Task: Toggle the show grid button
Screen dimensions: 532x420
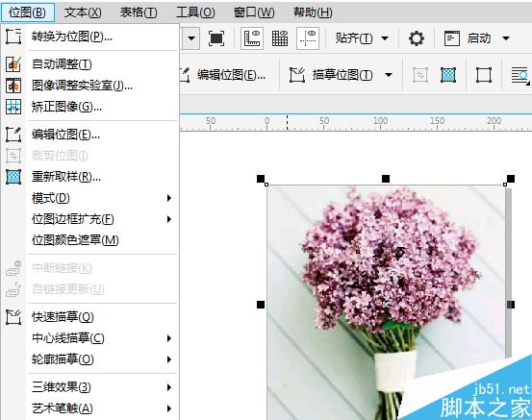Action: [280, 38]
